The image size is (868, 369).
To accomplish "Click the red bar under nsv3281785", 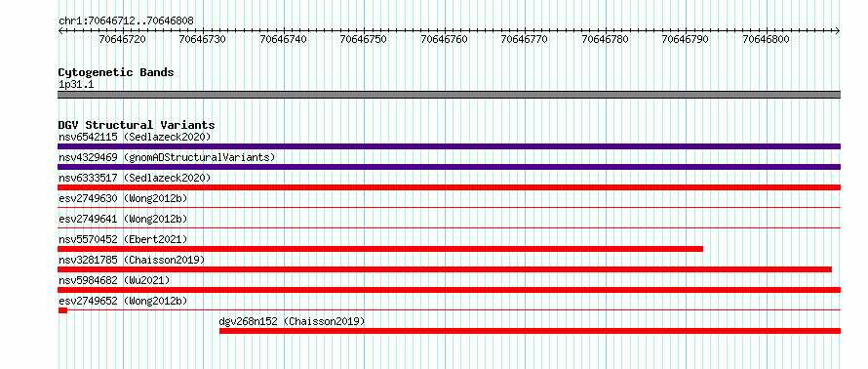I will (445, 269).
